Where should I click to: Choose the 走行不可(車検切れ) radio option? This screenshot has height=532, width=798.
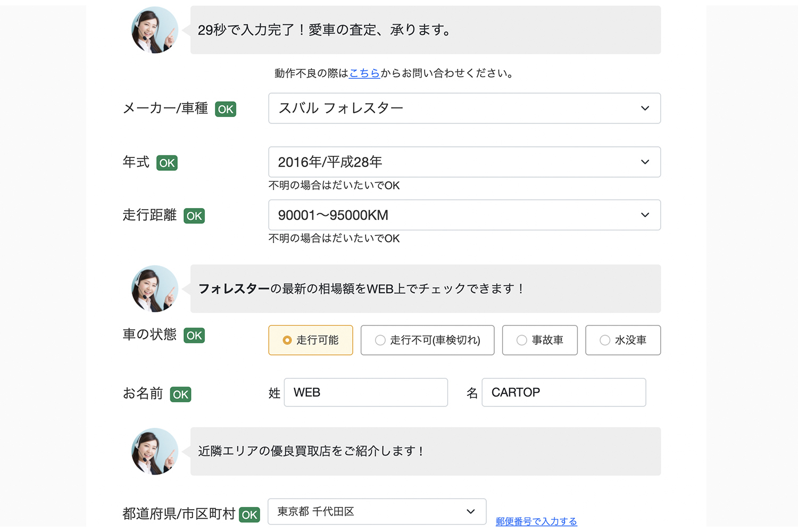pyautogui.click(x=428, y=340)
